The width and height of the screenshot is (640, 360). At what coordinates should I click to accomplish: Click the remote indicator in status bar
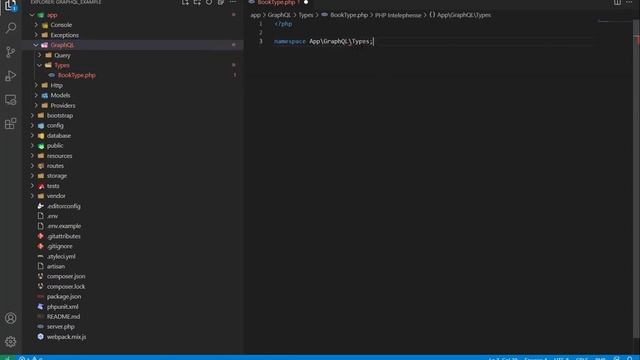[8, 358]
